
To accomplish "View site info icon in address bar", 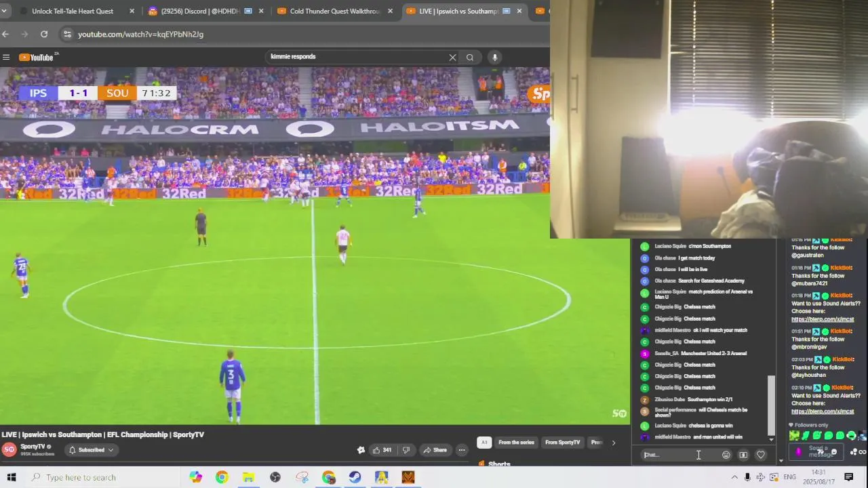I will pos(66,34).
